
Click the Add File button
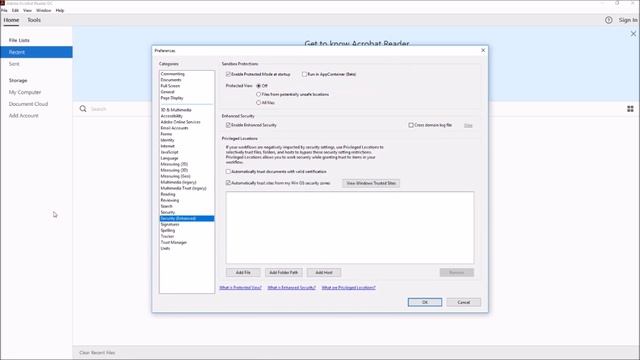click(x=243, y=272)
